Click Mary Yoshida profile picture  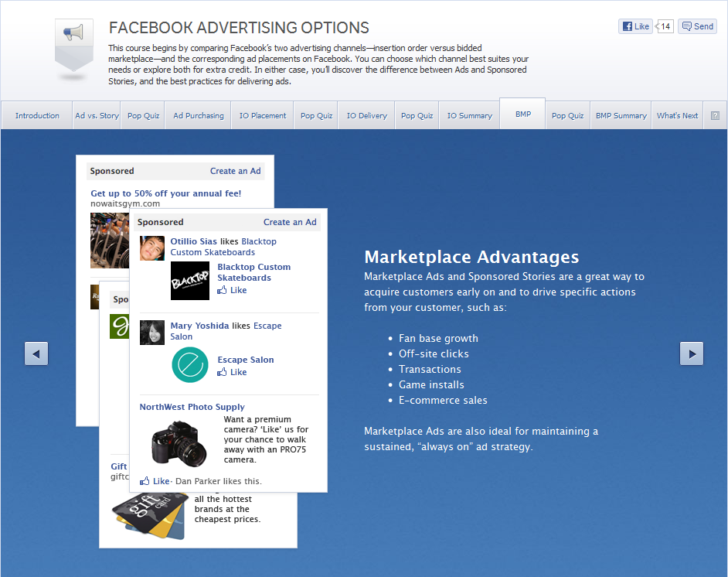click(x=152, y=332)
